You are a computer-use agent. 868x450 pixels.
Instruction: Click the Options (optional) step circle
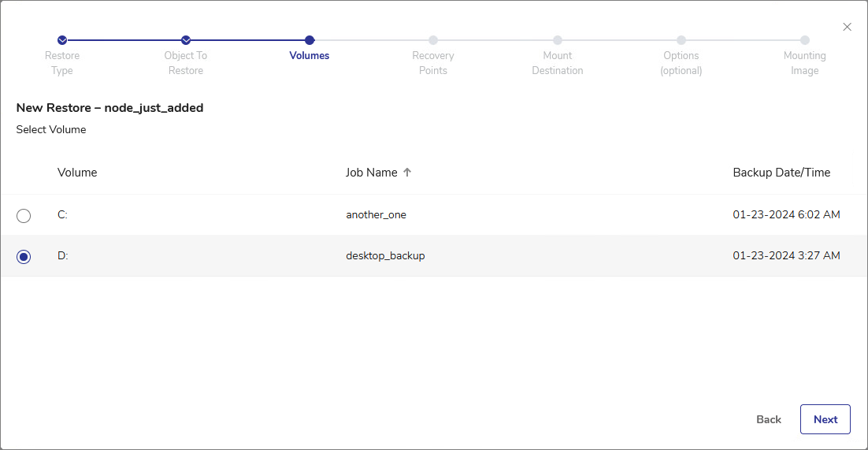(x=681, y=40)
